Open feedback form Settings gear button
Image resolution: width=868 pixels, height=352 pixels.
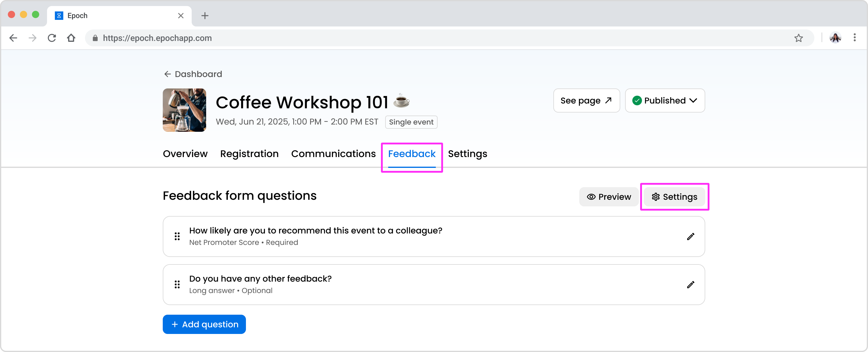(x=674, y=197)
